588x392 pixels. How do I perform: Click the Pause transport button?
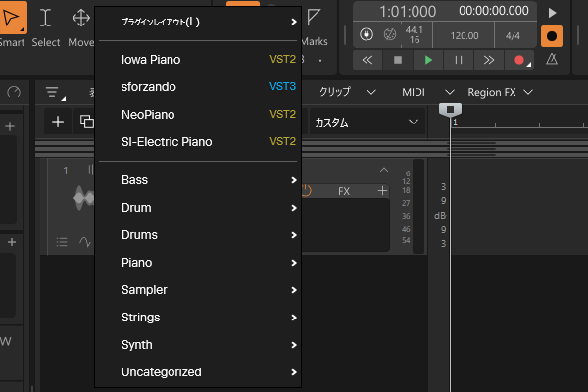point(458,60)
